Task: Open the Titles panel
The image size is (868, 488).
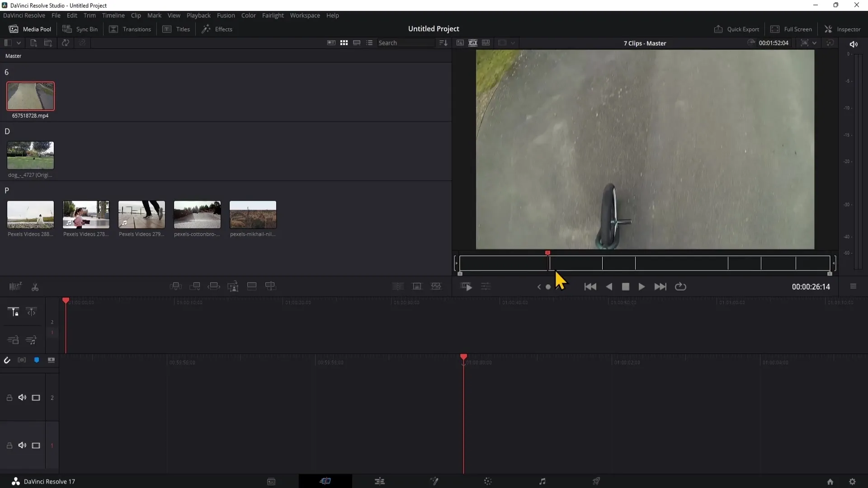Action: tap(176, 29)
